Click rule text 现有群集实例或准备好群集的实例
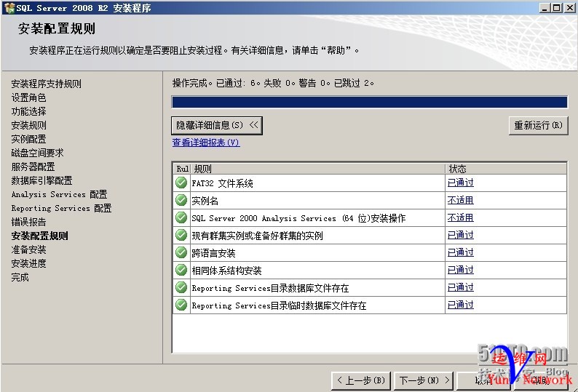Screen dimensions: 578x392 point(257,236)
